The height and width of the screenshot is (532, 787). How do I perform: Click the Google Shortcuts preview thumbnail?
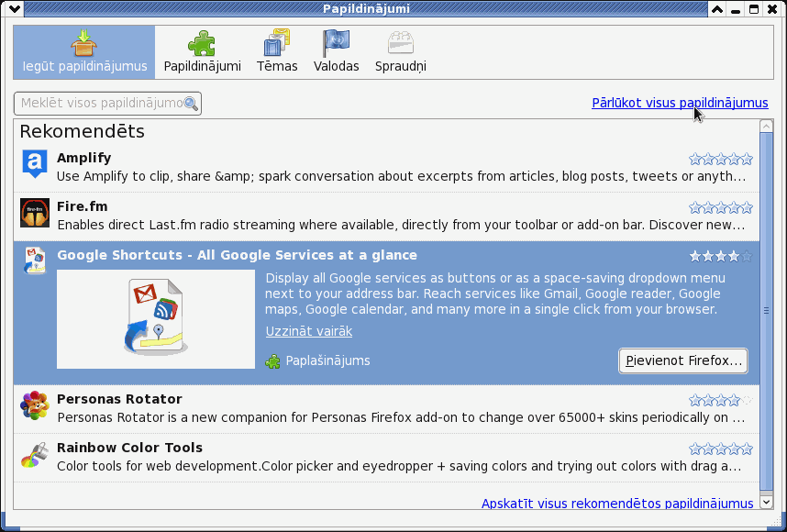tap(156, 319)
